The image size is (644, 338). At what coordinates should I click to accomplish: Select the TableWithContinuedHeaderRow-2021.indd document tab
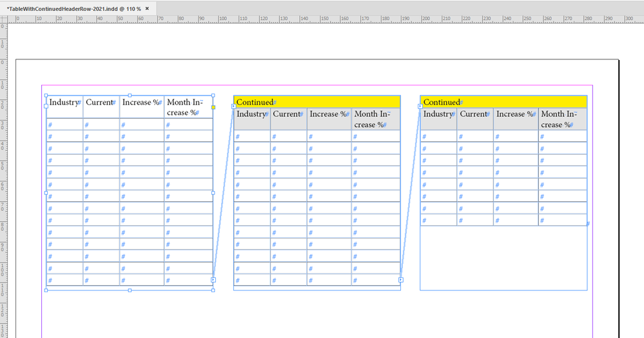point(77,8)
